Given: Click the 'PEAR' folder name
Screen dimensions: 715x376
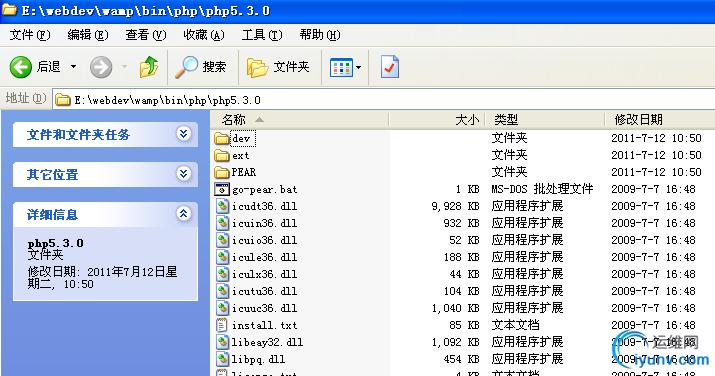Looking at the screenshot, I should point(244,172).
